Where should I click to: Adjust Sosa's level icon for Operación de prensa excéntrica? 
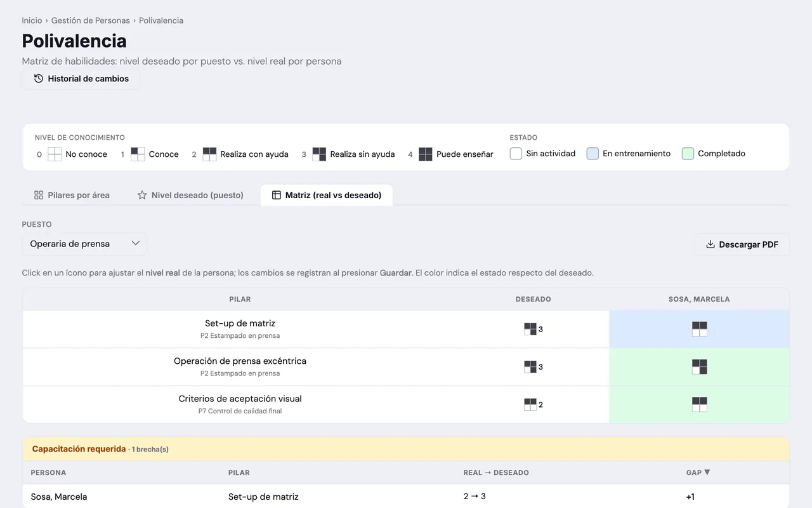point(700,367)
